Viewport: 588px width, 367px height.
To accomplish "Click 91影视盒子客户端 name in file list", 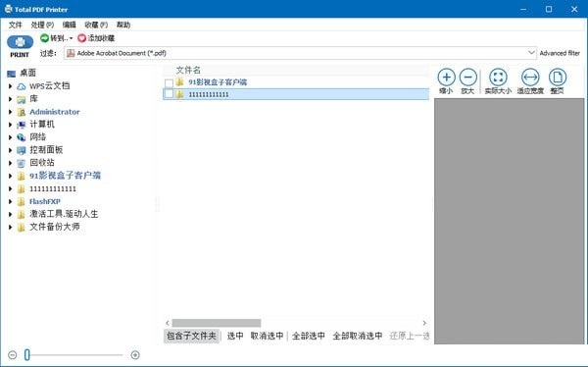I will click(218, 82).
